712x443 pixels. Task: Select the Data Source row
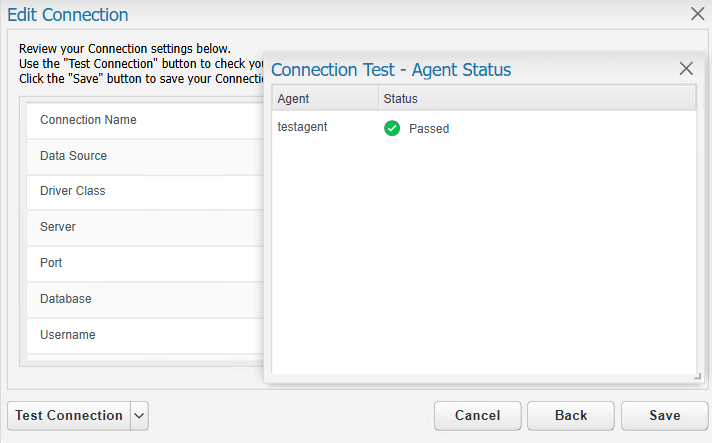coord(145,156)
